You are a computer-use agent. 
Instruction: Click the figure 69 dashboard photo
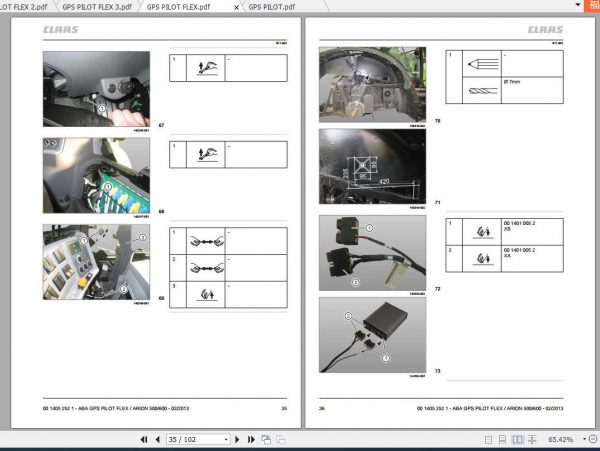coord(96,262)
